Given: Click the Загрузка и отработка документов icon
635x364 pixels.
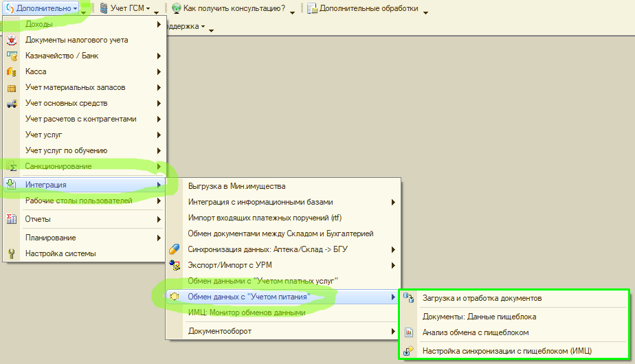Looking at the screenshot, I should pos(410,298).
